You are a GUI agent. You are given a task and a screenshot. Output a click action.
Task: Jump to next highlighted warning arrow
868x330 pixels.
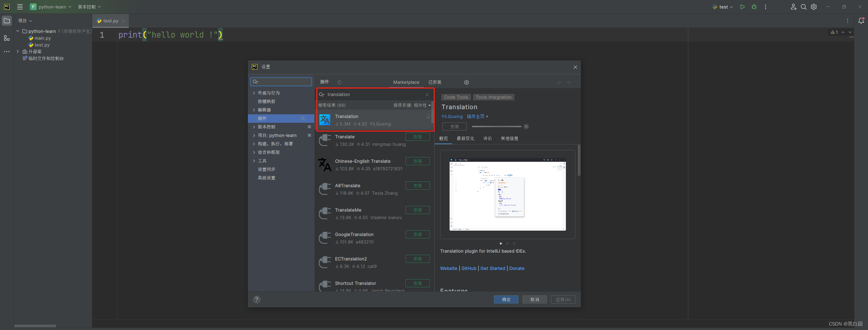[850, 32]
